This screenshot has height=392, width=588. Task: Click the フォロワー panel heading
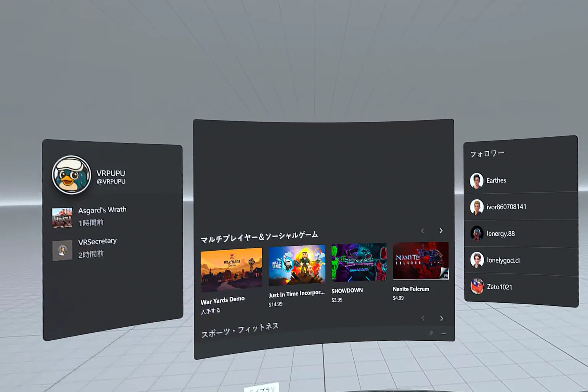(487, 154)
